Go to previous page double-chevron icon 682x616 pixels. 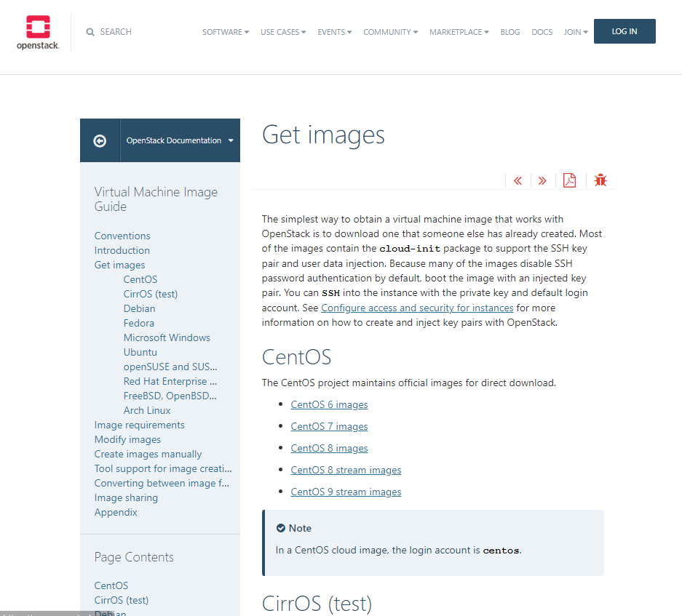[518, 181]
